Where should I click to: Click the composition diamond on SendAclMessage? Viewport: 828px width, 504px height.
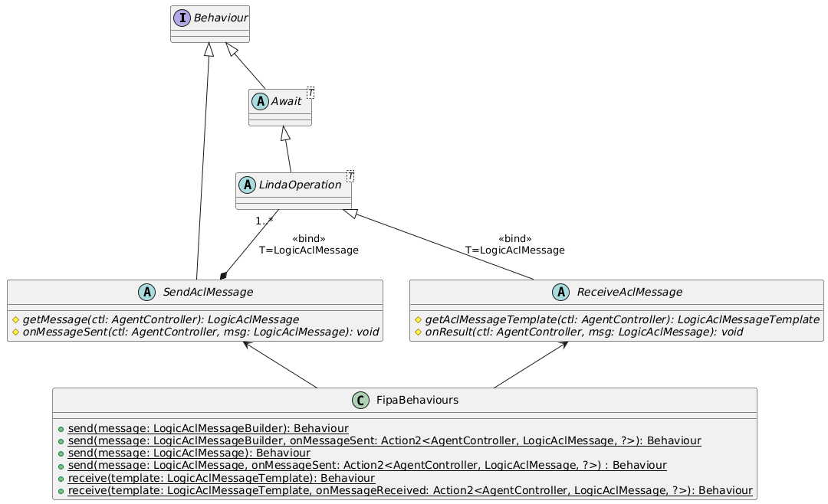[x=223, y=275]
